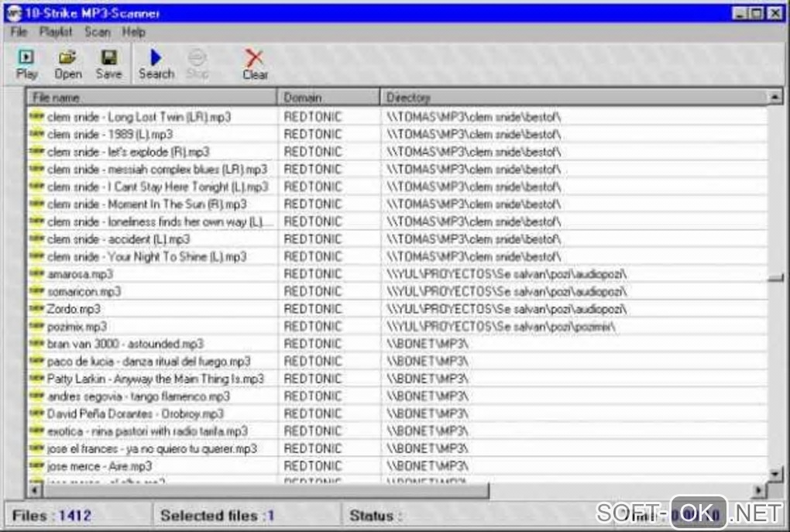Viewport: 790px width, 532px height.
Task: Select 'Patty Larkin - Anyway the Main Thing Is.mp3'
Action: pyautogui.click(x=155, y=379)
